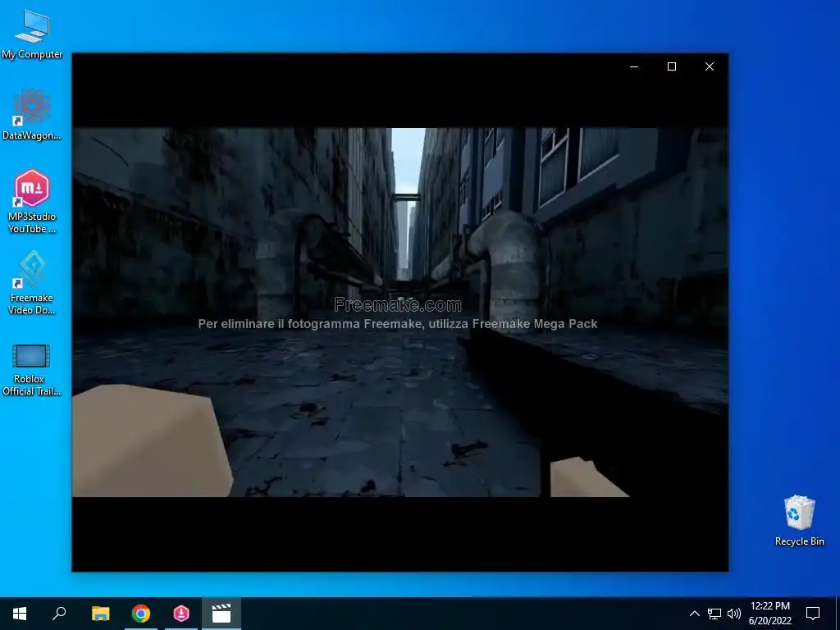
Task: Open My Computer desktop icon
Action: [x=32, y=34]
